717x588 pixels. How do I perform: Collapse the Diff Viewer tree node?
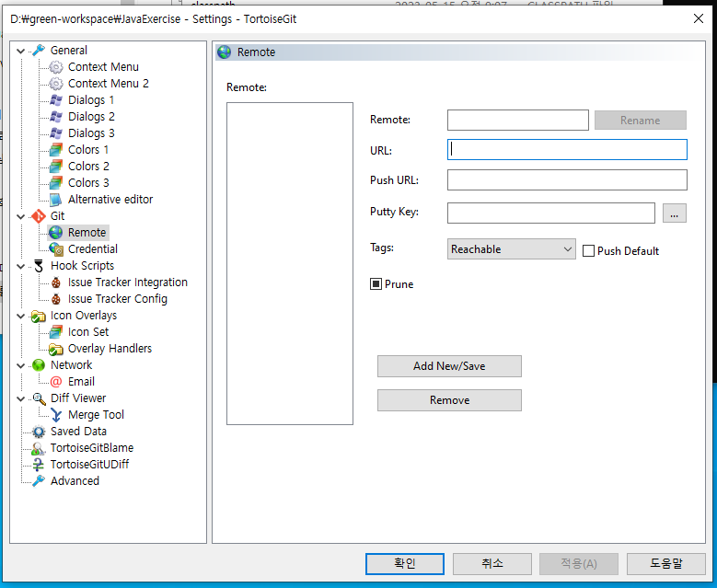click(x=20, y=398)
